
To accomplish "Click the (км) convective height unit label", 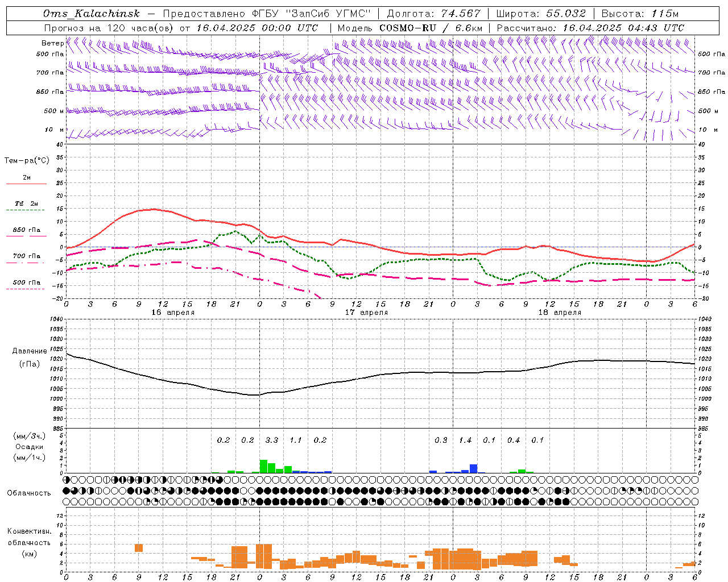I will (30, 554).
